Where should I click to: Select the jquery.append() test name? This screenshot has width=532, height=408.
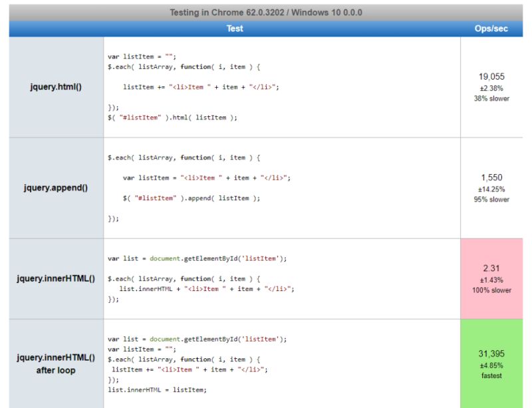(56, 187)
